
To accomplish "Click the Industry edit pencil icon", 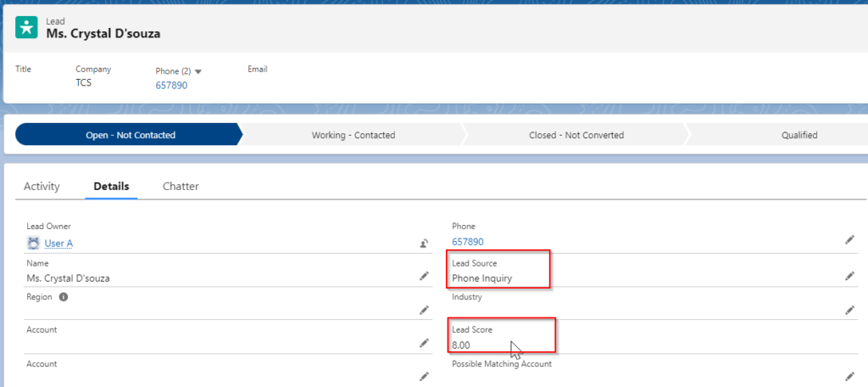I will point(849,311).
